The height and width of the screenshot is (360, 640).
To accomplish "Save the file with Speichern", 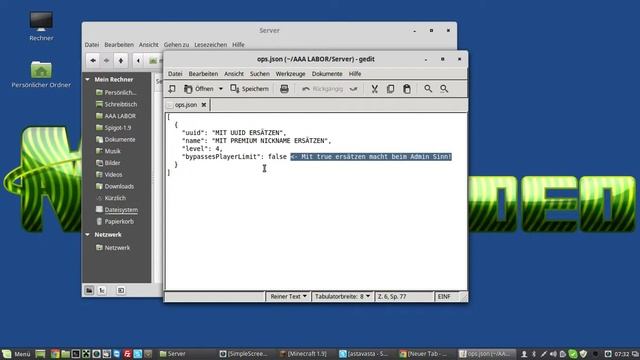I will point(250,89).
